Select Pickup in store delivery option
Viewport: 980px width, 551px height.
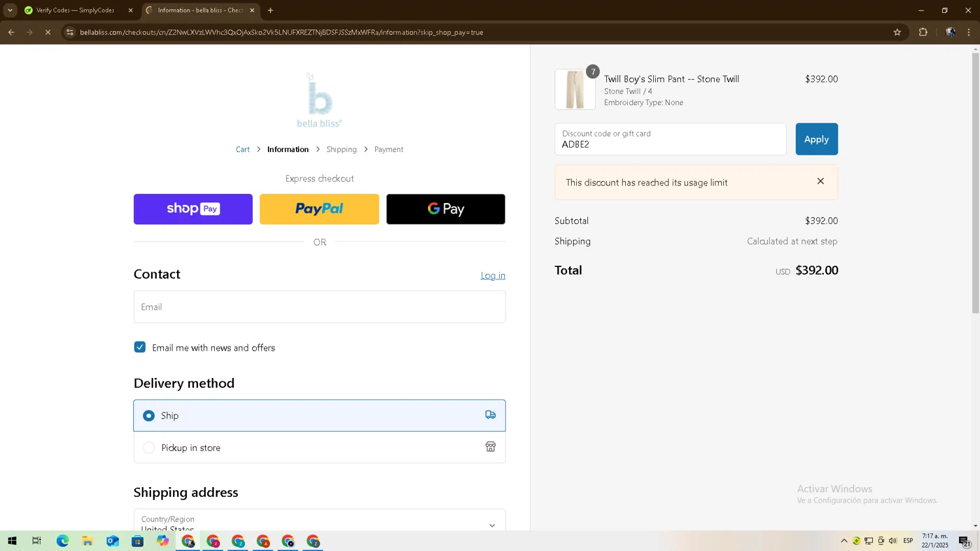coord(319,447)
